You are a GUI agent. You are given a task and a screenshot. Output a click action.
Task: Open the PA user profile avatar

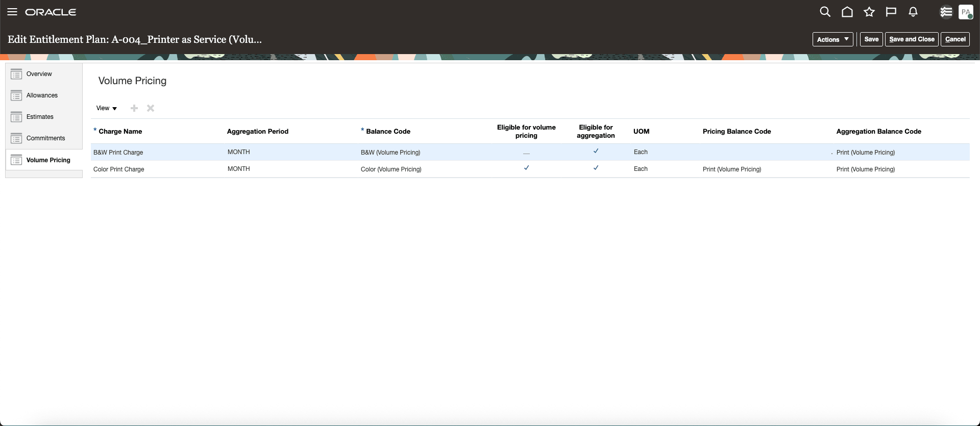pos(966,12)
